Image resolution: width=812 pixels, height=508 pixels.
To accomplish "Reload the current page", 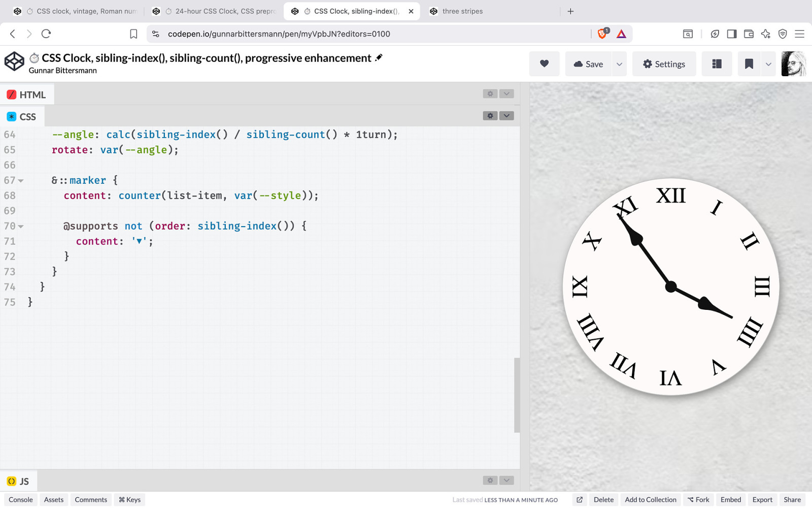I will [46, 34].
